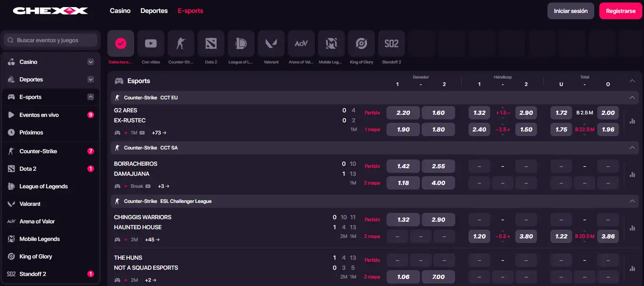Expand the Casino sidebar section
The height and width of the screenshot is (286, 644).
[91, 62]
